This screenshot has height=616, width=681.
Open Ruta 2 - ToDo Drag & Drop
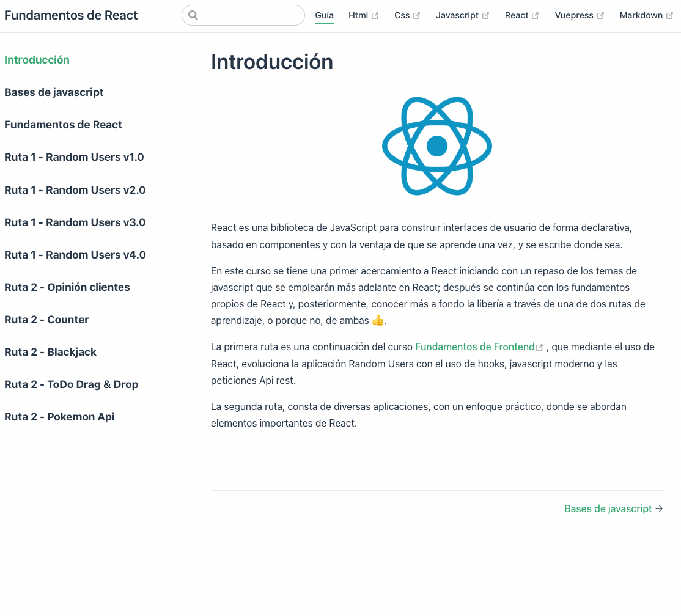click(71, 384)
